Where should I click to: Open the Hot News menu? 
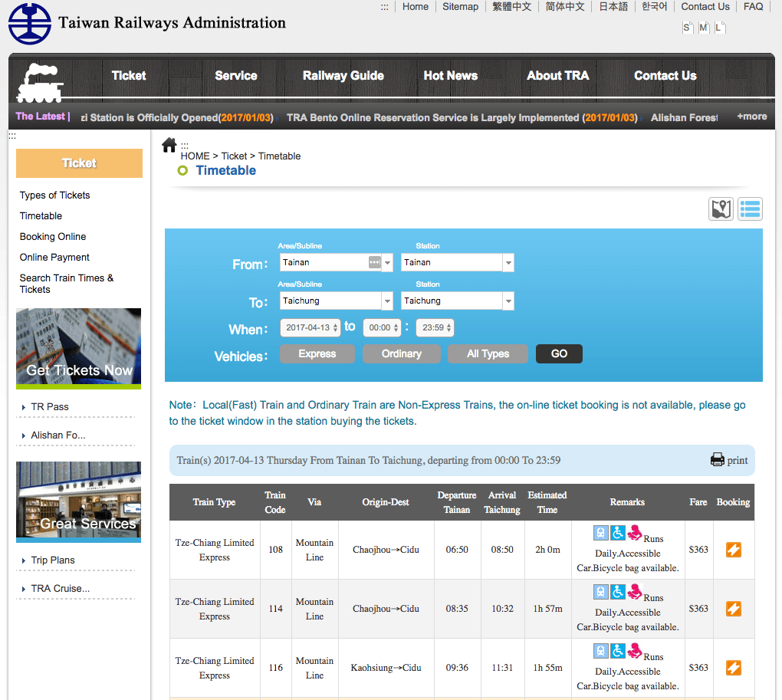(450, 76)
